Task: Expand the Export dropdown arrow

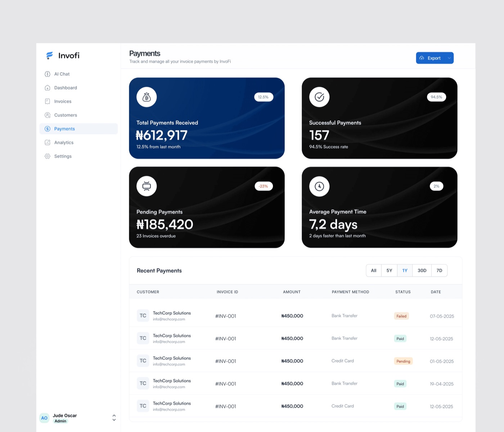Action: click(x=449, y=58)
